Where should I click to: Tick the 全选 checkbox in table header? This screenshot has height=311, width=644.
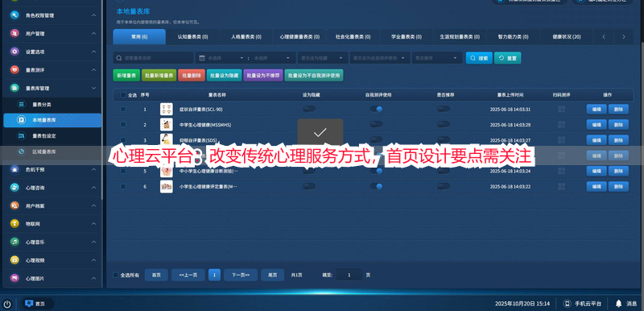coord(123,95)
